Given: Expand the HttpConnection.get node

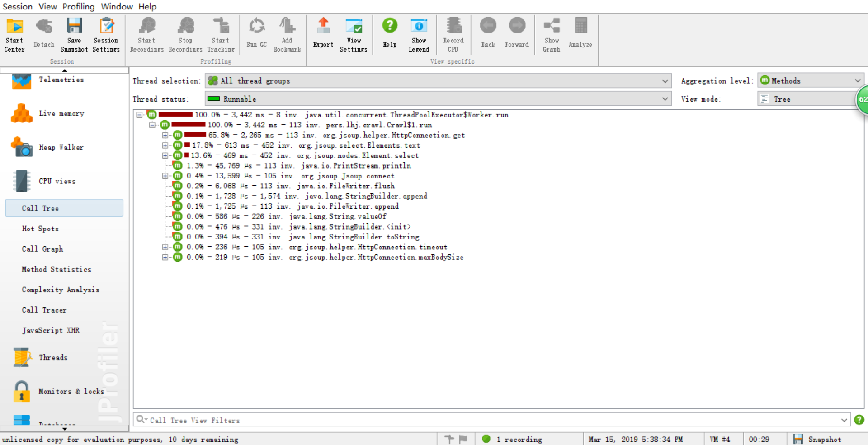Looking at the screenshot, I should (x=165, y=135).
